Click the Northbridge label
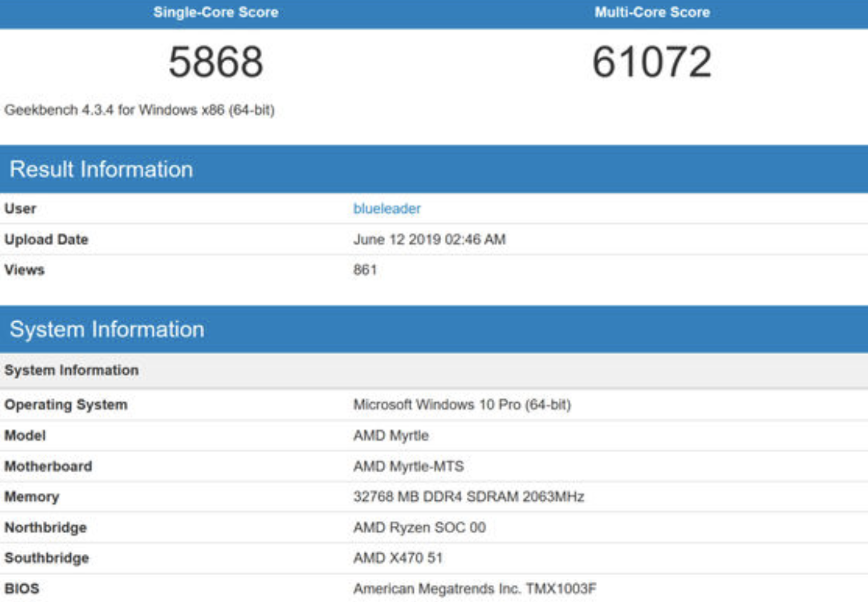The image size is (868, 602). click(x=45, y=528)
